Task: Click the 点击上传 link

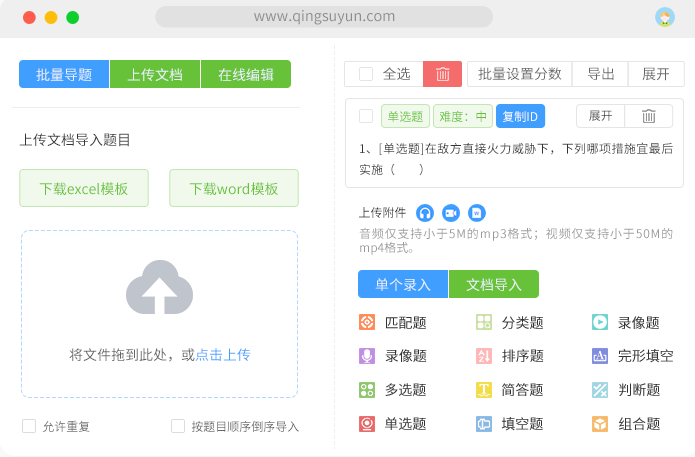Action: click(x=223, y=355)
